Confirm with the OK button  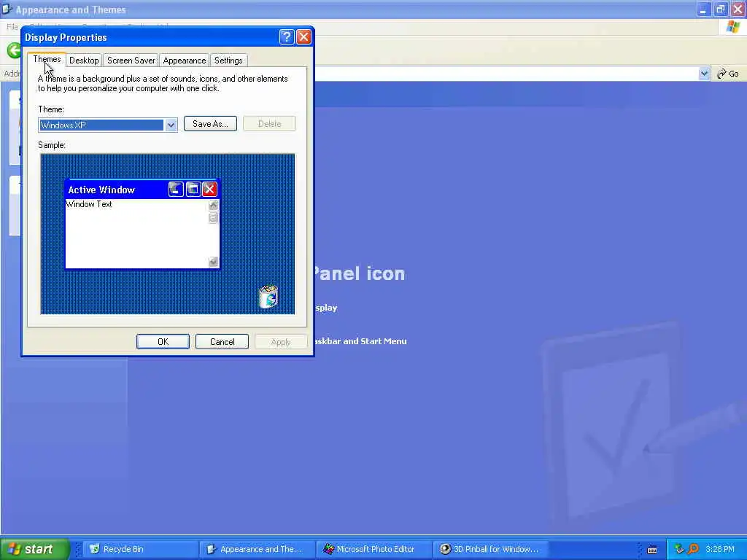(163, 342)
